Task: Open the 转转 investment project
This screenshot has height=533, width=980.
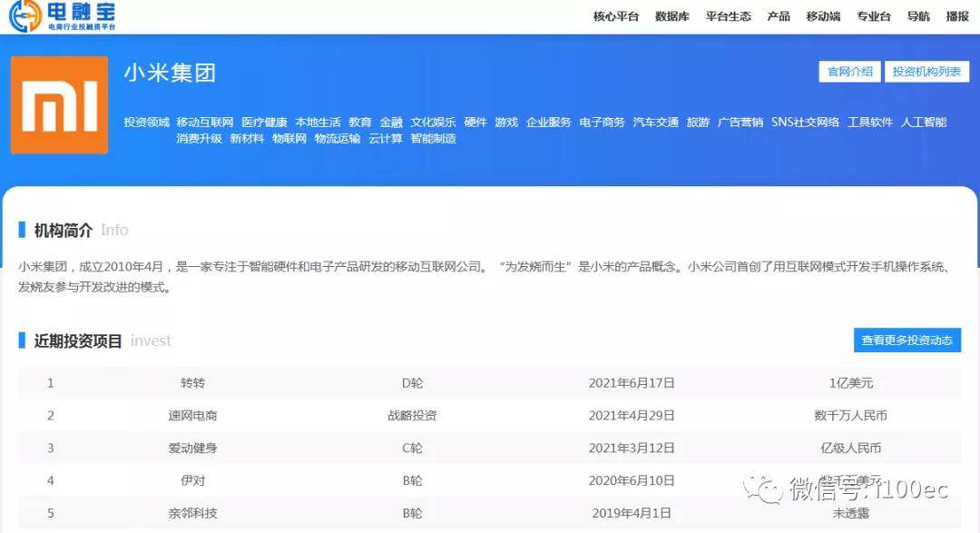Action: click(192, 383)
